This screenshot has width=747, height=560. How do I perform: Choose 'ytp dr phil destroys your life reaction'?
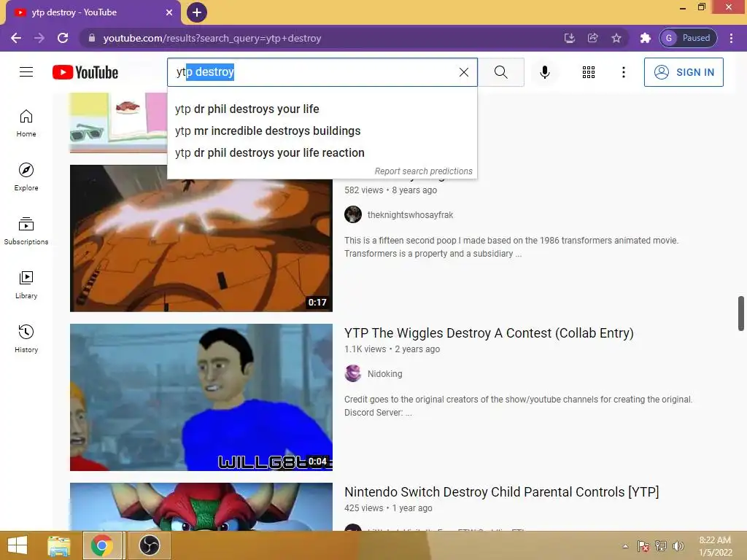tap(322, 153)
